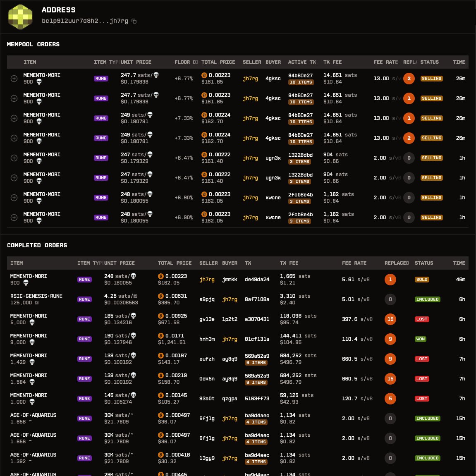Expand the 247.7 sats mempool row with replaced count 2
This screenshot has width=476, height=476.
14,79
